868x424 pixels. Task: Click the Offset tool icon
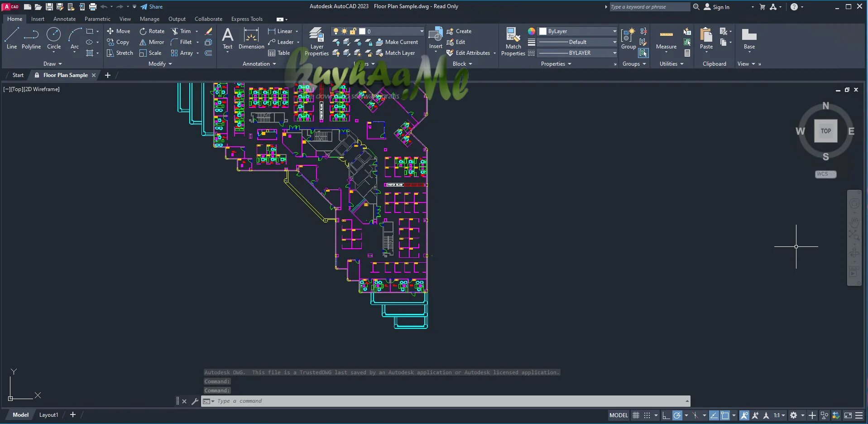[208, 53]
